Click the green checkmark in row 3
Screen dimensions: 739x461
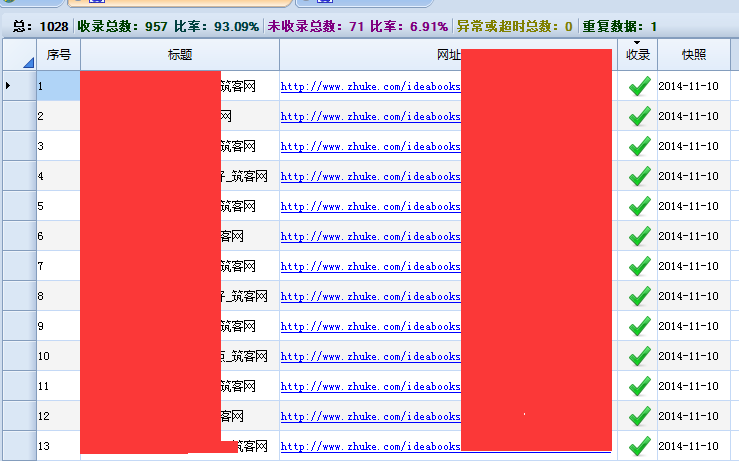click(639, 147)
